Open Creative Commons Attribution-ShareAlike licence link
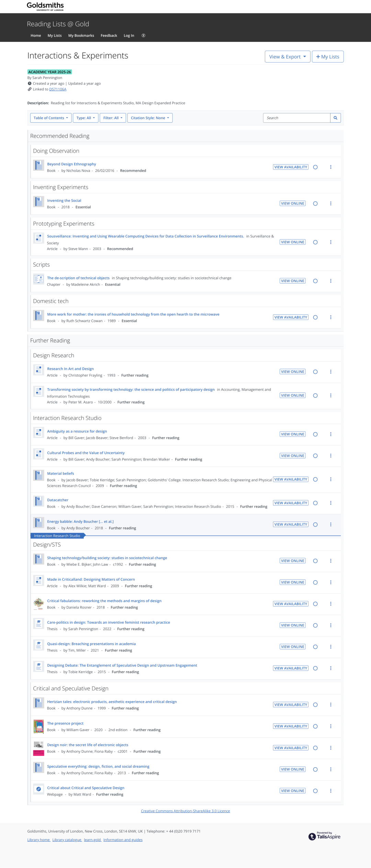This screenshot has height=868, width=371. coord(185,811)
